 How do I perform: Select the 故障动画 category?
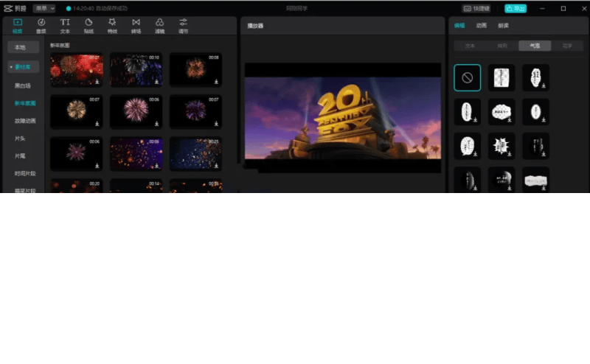24,121
